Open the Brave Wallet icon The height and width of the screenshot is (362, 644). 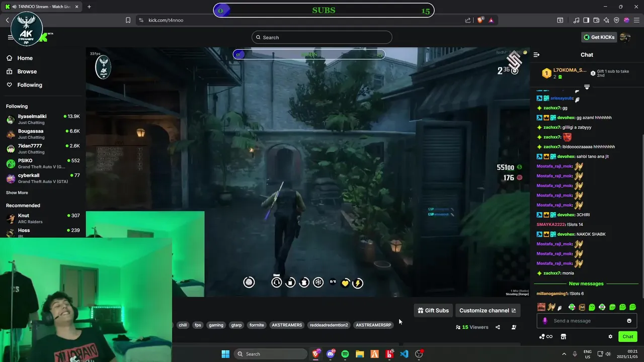click(596, 20)
